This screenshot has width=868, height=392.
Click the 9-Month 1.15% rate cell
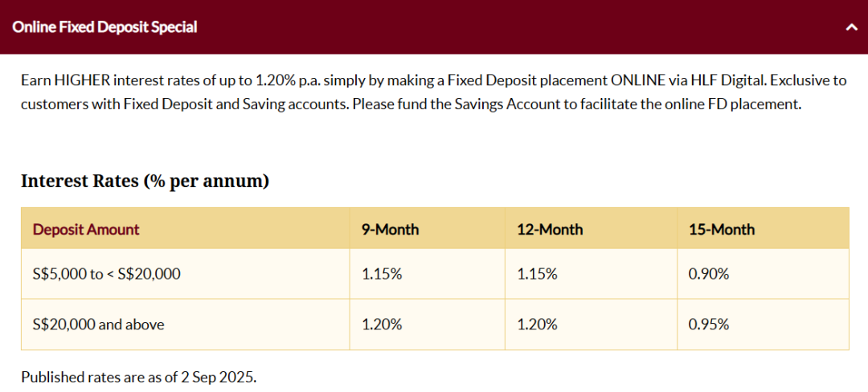[382, 274]
